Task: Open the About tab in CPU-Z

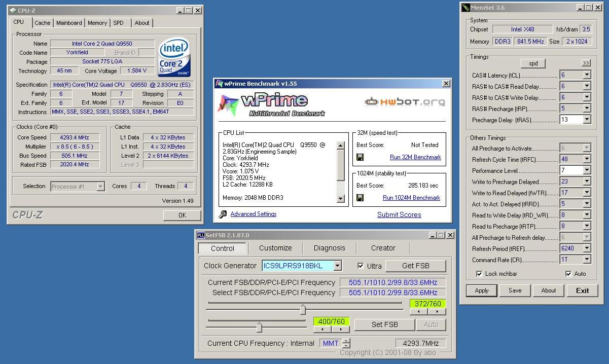Action: pos(142,23)
